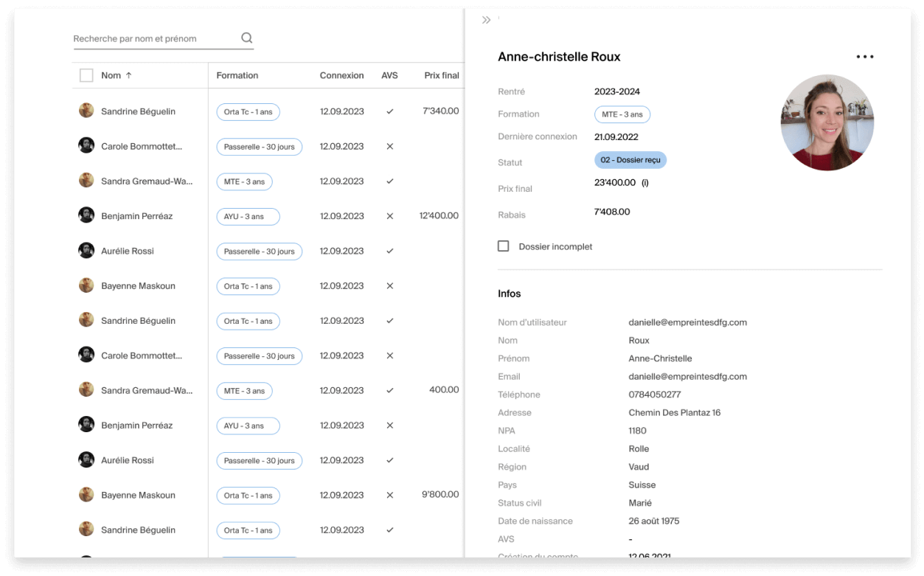Sort by Nom using the arrow icon

(129, 75)
